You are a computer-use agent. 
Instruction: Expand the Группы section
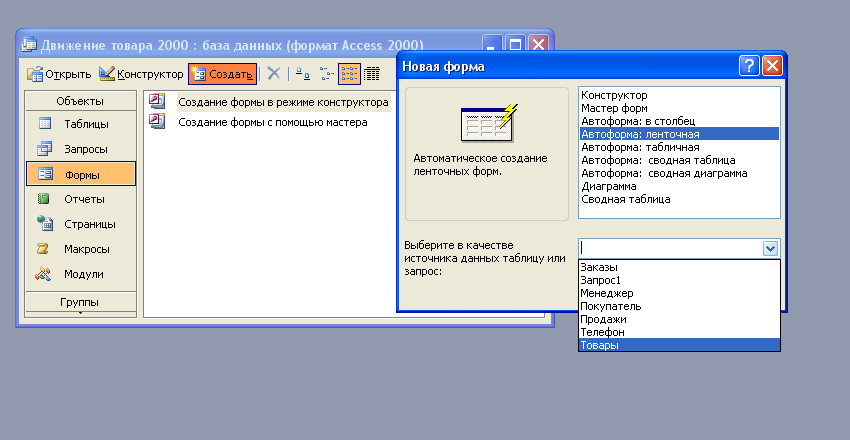(x=80, y=303)
